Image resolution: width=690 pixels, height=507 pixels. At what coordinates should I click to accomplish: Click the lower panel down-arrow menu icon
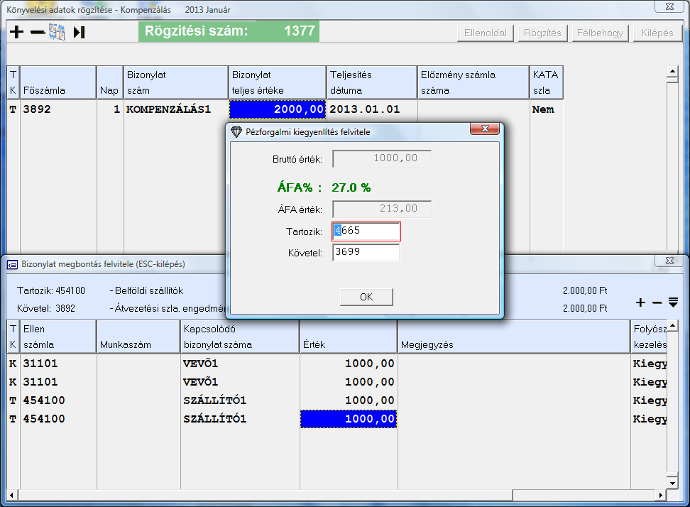pos(673,302)
